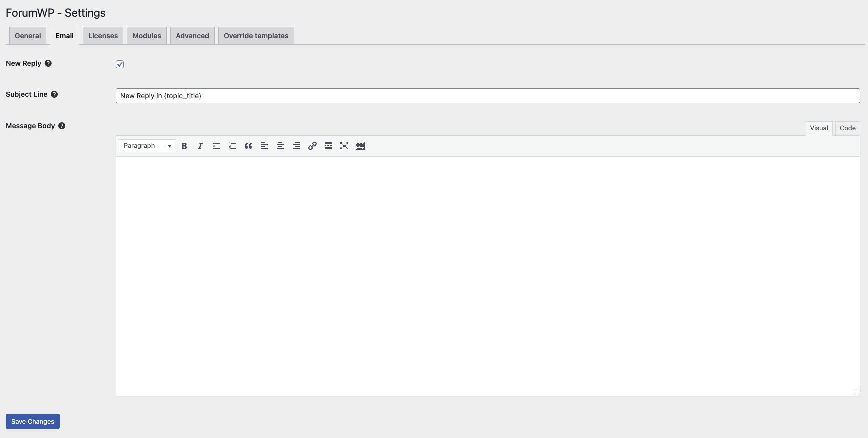Uncheck the New Reply checkbox

[120, 64]
